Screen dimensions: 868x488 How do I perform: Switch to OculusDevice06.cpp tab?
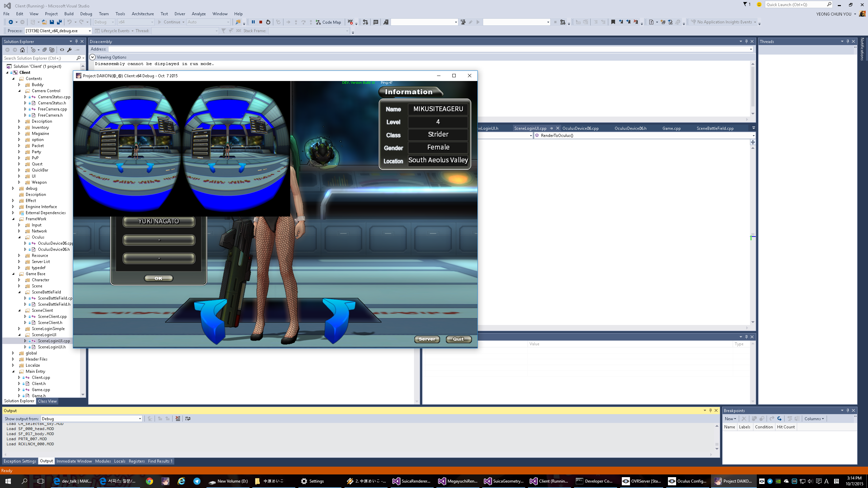click(580, 128)
